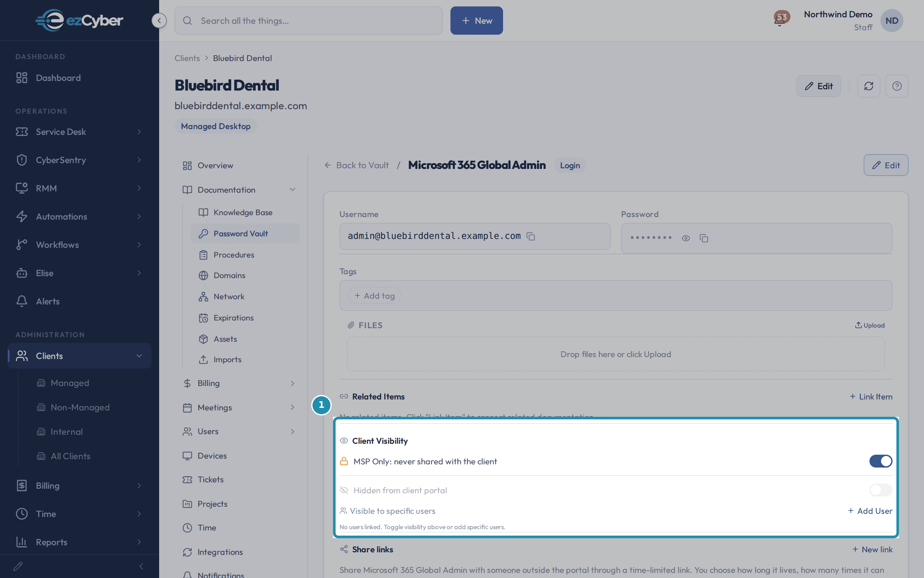This screenshot has width=924, height=578.
Task: Expand the Reports sidebar section
Action: coord(80,542)
